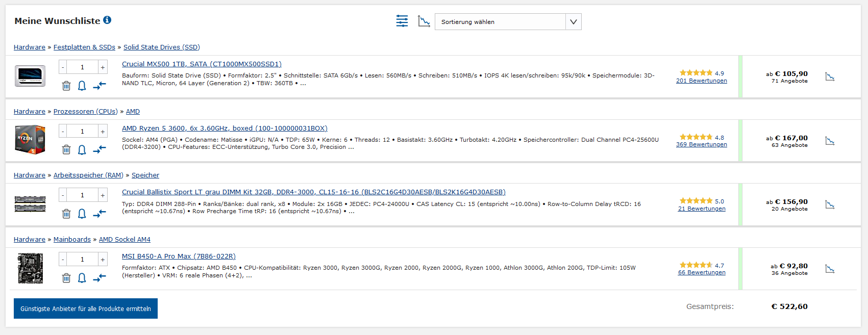This screenshot has width=868, height=335.
Task: Set price alert bell for MSI B450-A
Action: click(x=82, y=278)
